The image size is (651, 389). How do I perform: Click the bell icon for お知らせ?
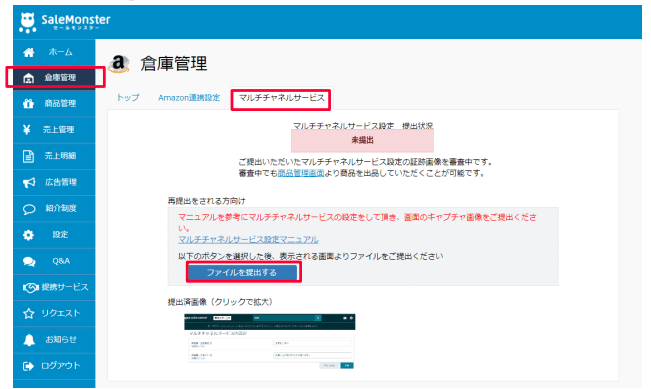[29, 340]
